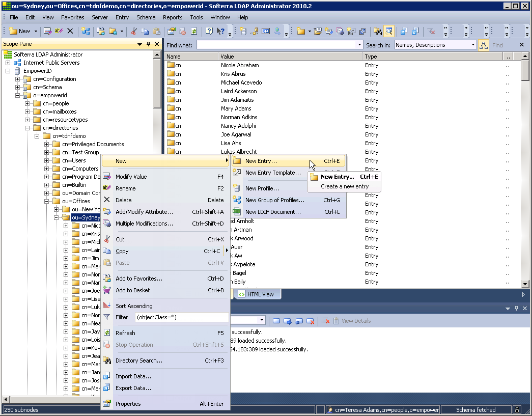The image size is (532, 416).
Task: Pin the Scope Pane with the pushpin
Action: (x=148, y=44)
